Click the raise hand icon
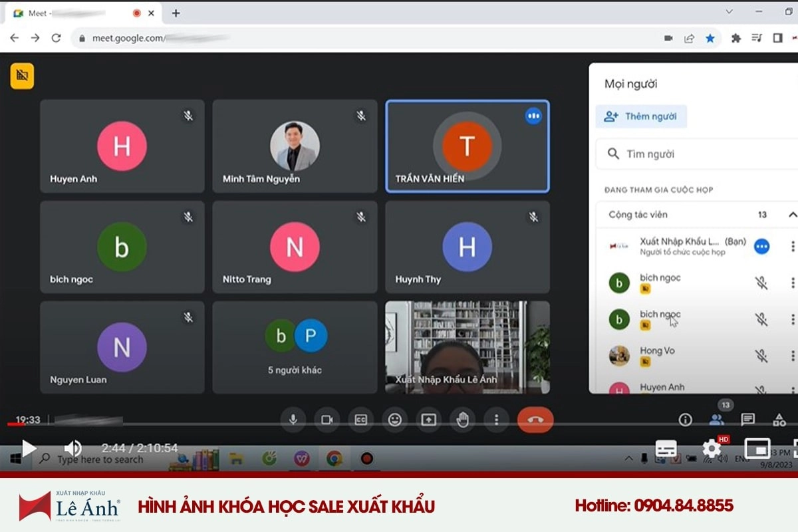This screenshot has width=798, height=532. click(x=462, y=420)
